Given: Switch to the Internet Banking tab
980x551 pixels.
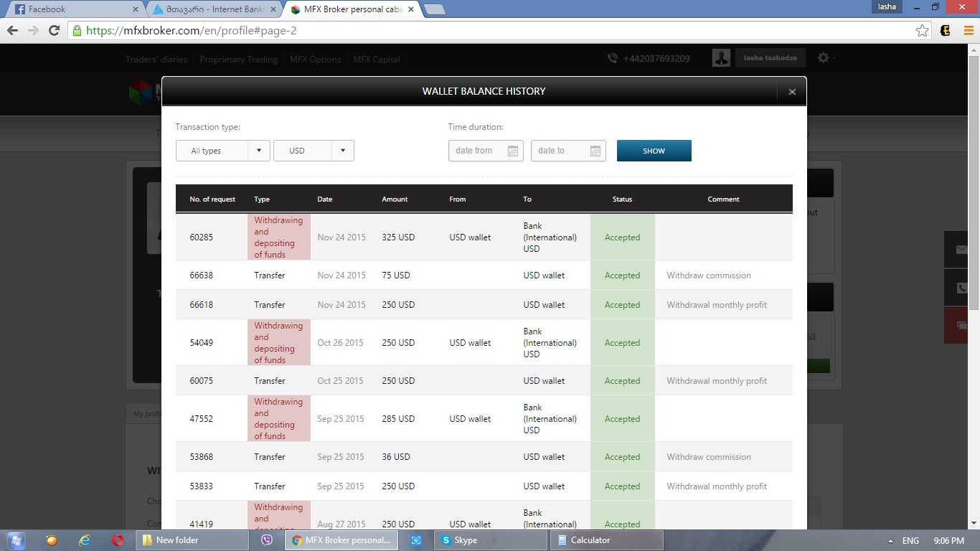Looking at the screenshot, I should [x=214, y=9].
